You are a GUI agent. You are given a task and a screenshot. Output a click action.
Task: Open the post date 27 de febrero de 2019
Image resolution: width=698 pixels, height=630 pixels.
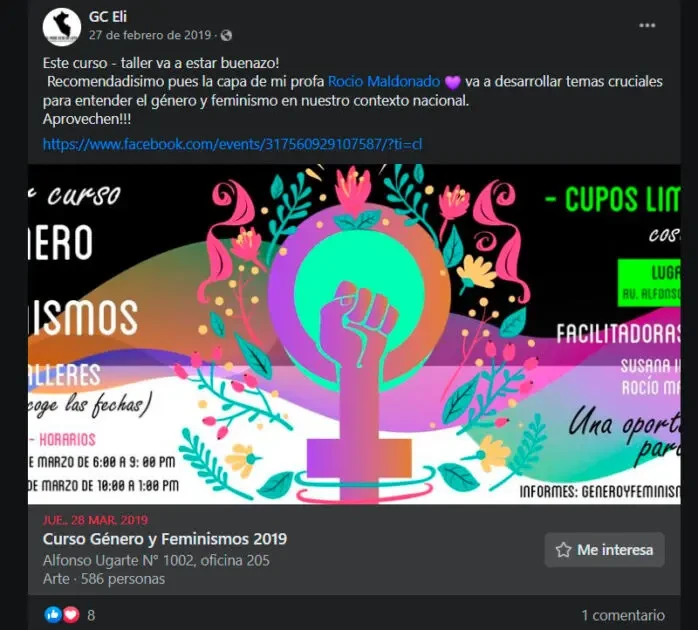(150, 35)
